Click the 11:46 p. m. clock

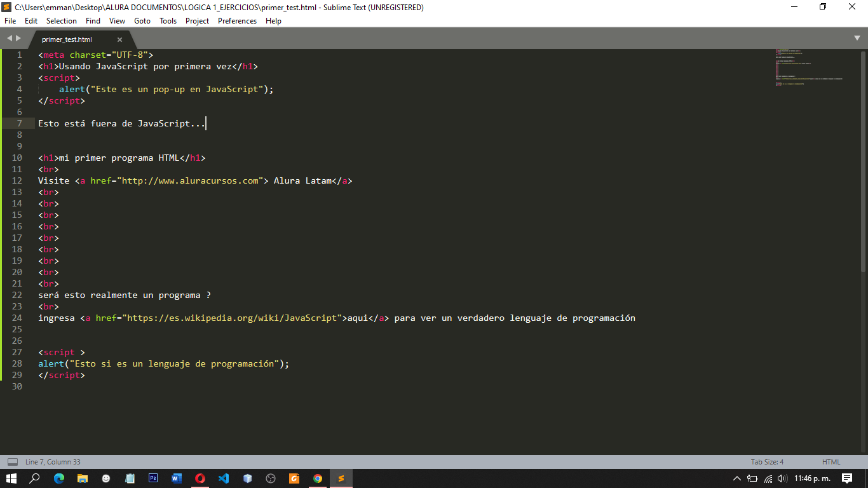pos(812,478)
